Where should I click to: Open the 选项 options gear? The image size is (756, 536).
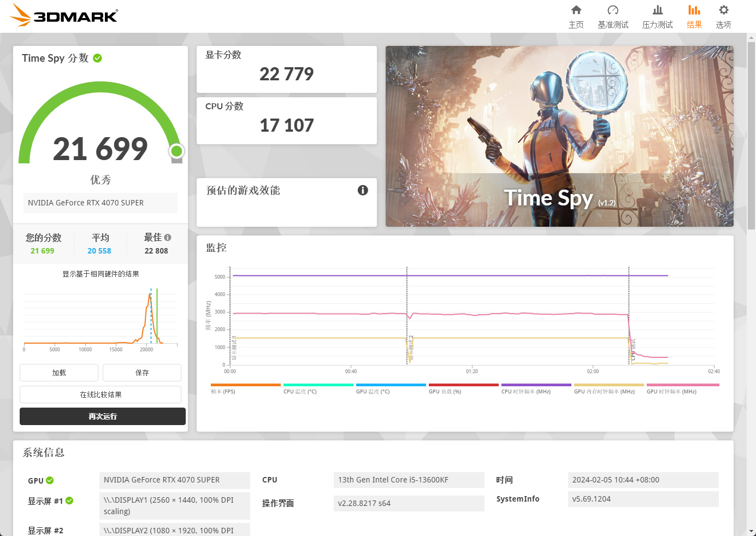[x=723, y=16]
